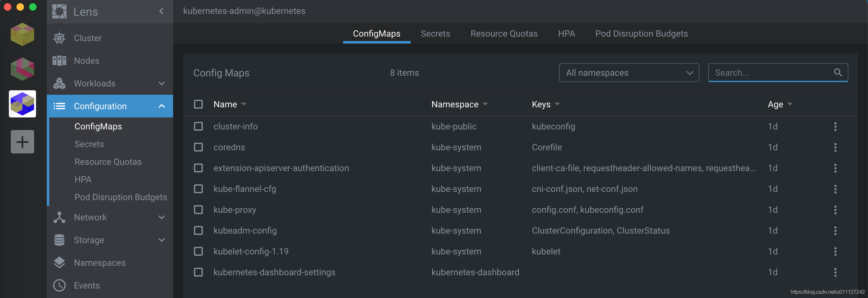
Task: Check the kubeadm-config row checkbox
Action: [x=198, y=231]
